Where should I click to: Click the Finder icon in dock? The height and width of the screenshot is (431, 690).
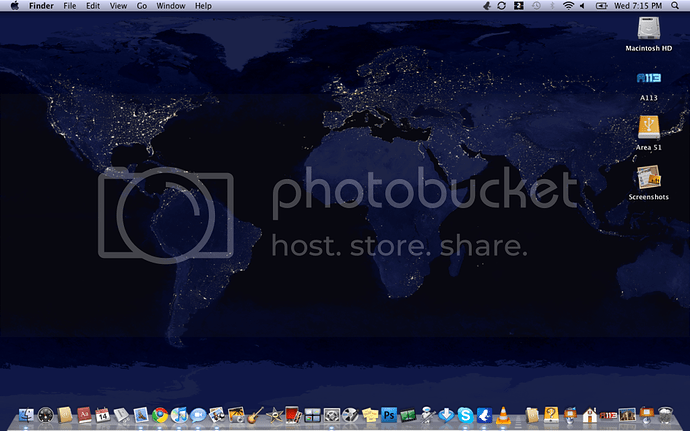tap(26, 414)
